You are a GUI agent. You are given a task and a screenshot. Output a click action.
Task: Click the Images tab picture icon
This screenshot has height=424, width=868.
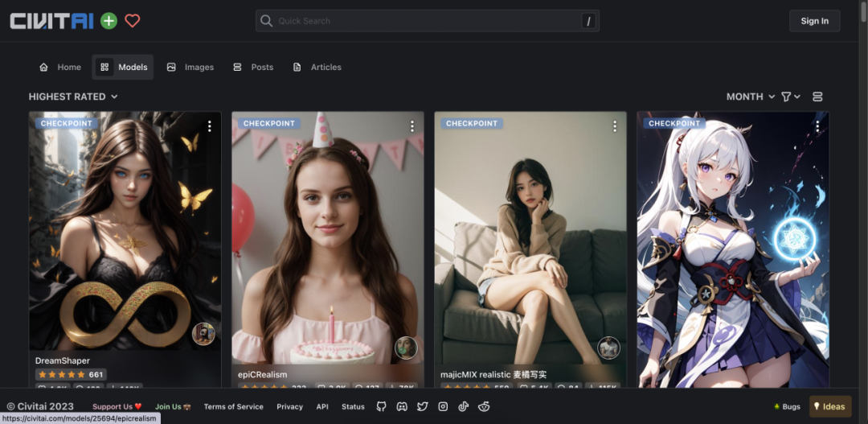click(x=171, y=67)
